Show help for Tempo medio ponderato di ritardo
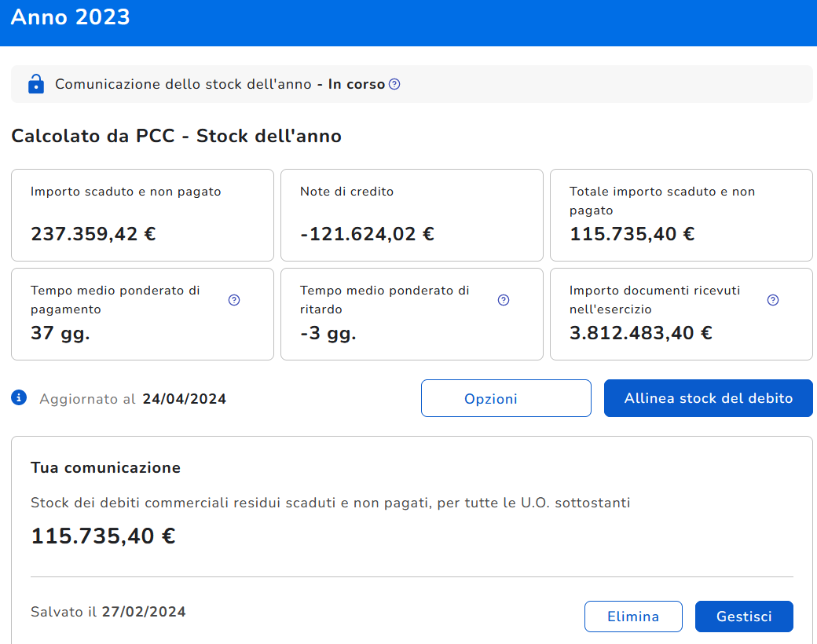This screenshot has height=644, width=817. point(504,300)
